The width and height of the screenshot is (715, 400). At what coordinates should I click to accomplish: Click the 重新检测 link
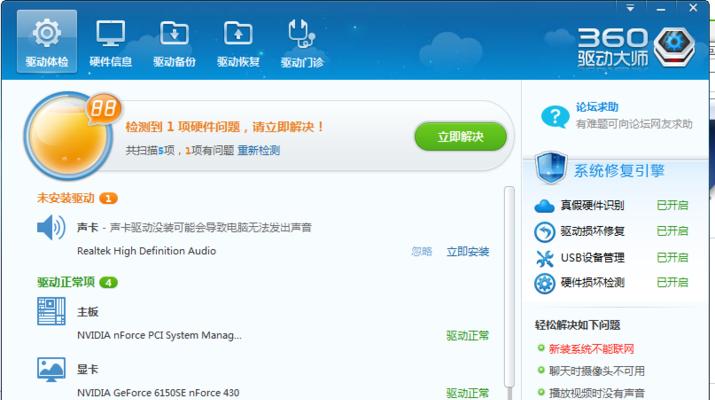(x=259, y=151)
